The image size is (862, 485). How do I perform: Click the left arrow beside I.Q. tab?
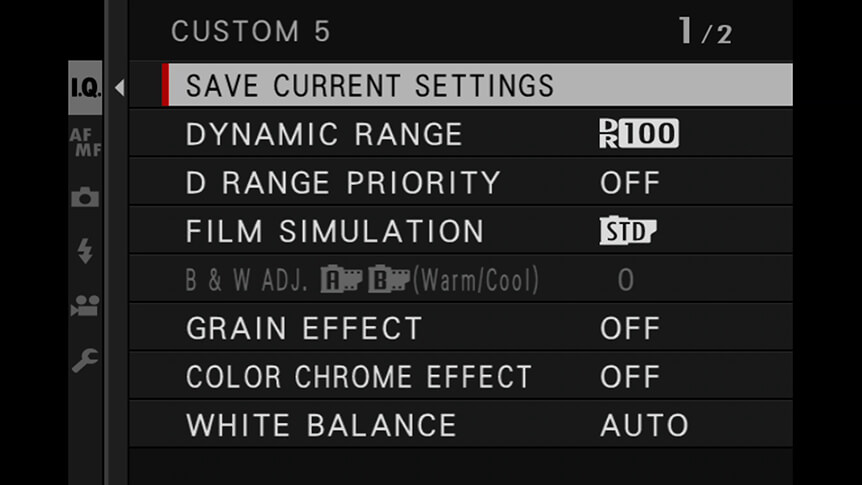(x=119, y=87)
